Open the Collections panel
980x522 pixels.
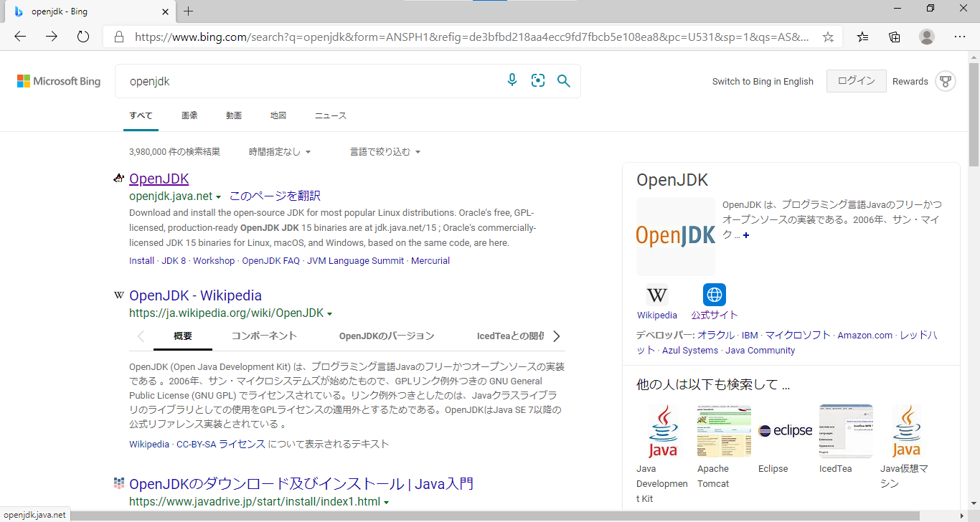pyautogui.click(x=895, y=37)
